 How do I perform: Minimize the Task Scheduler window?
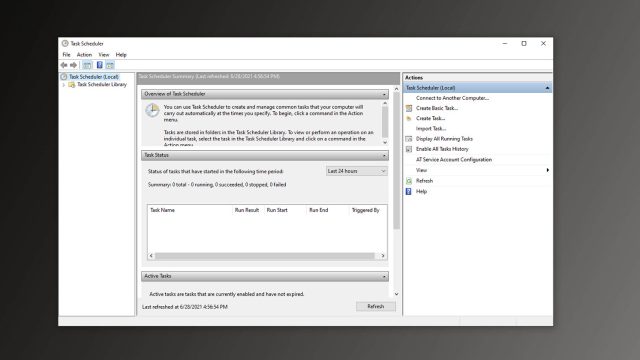[x=505, y=43]
